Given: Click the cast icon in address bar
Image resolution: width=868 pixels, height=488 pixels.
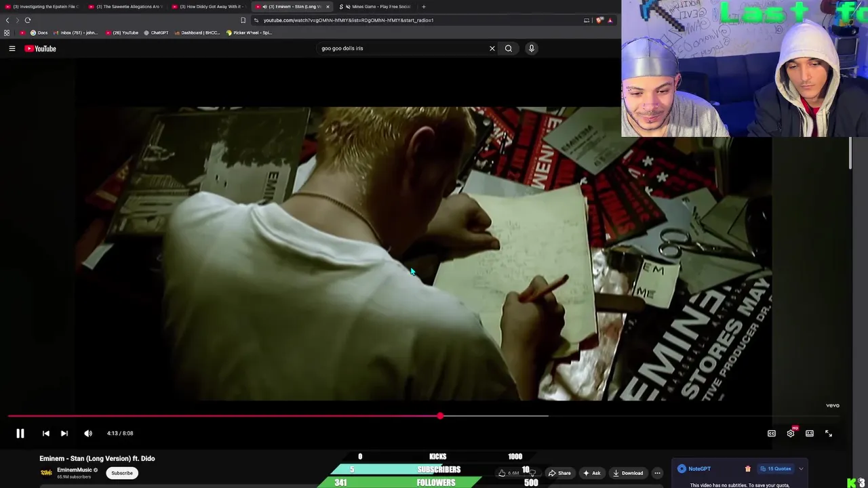Looking at the screenshot, I should [x=587, y=20].
